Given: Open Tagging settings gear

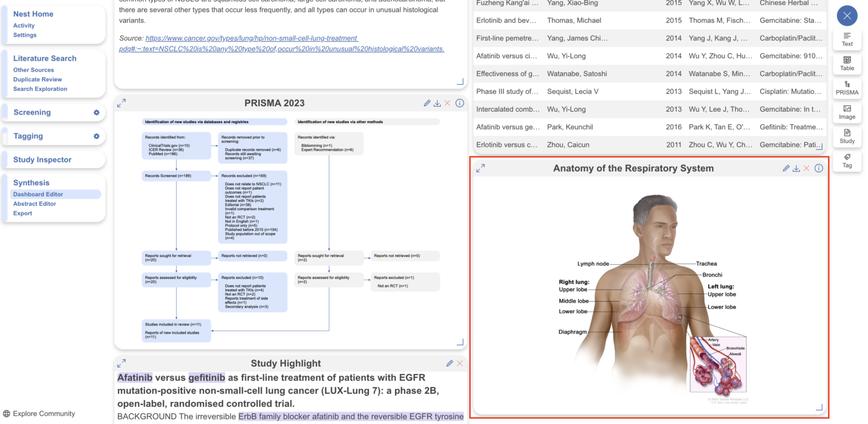Looking at the screenshot, I should (97, 136).
